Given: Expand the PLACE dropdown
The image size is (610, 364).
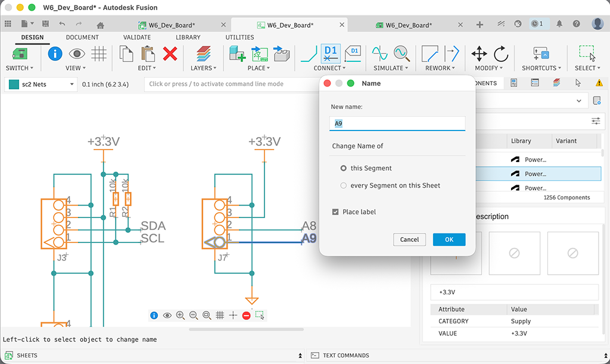Looking at the screenshot, I should click(259, 68).
